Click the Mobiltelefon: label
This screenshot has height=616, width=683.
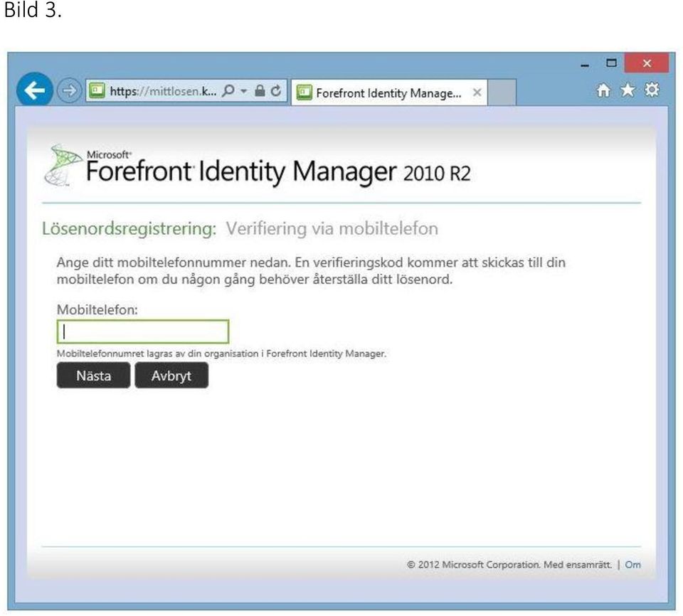pos(97,309)
